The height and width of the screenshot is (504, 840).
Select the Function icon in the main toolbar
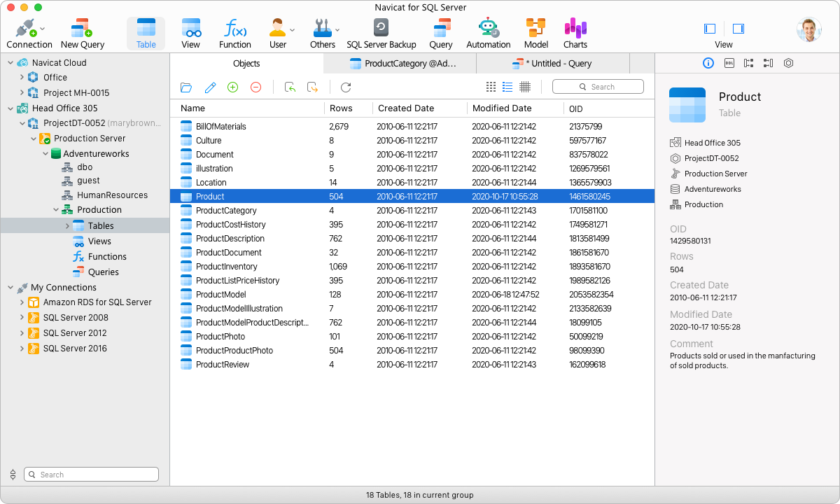pos(234,31)
